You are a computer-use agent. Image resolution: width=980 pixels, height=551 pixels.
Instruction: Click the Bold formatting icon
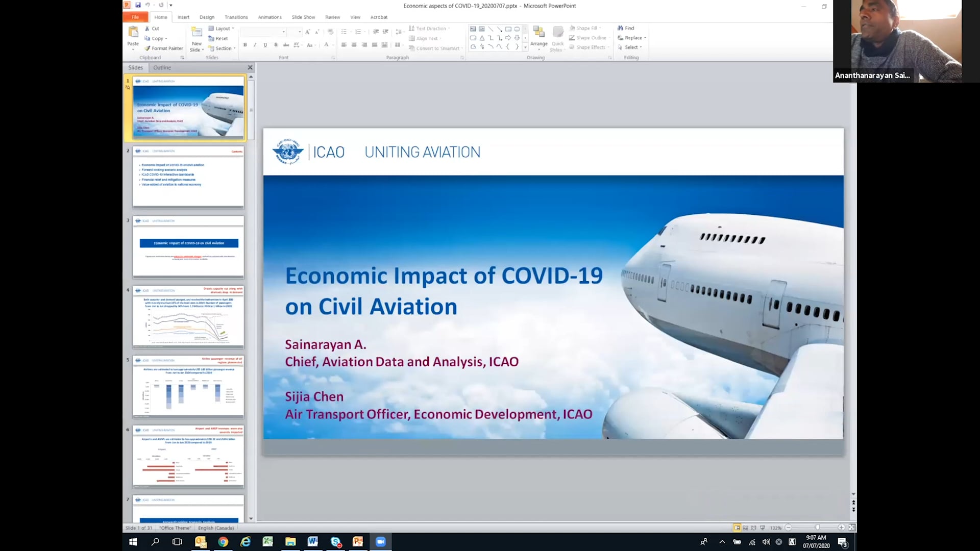point(244,45)
